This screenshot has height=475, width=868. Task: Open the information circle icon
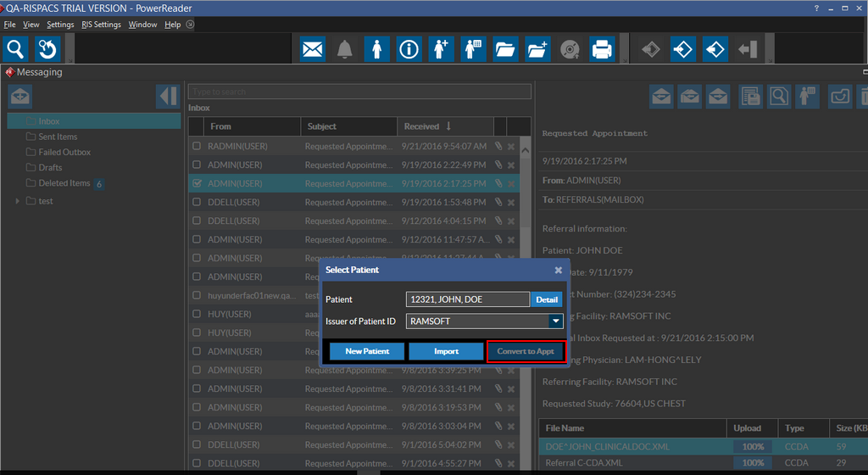click(409, 49)
